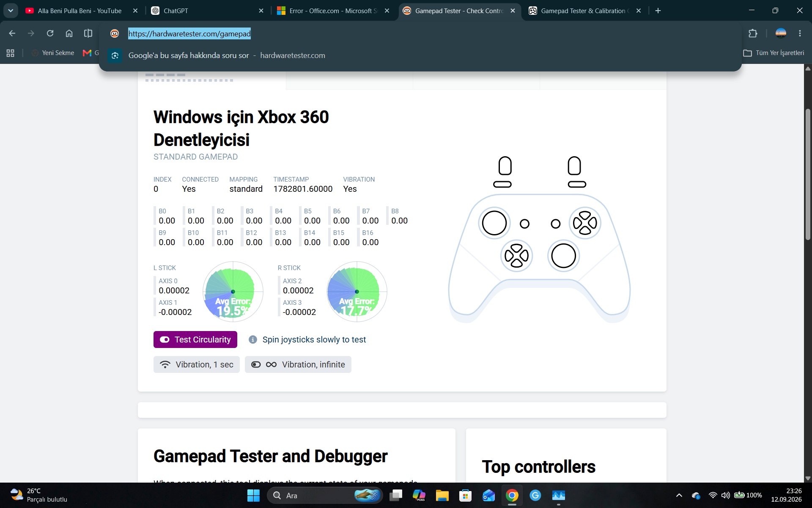Open Microsoft 365 Copilot from the taskbar
The height and width of the screenshot is (508, 812).
[x=419, y=495]
